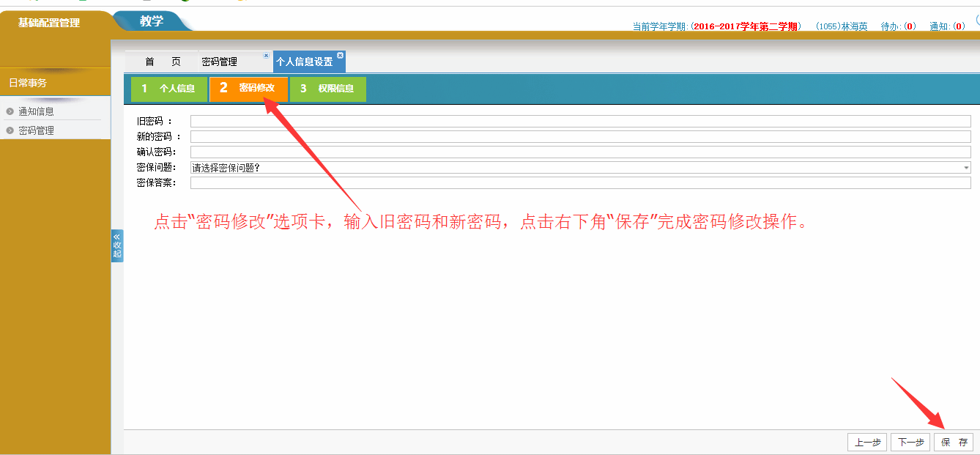The height and width of the screenshot is (455, 980).
Task: Click into the 确认密码 field
Action: [580, 152]
